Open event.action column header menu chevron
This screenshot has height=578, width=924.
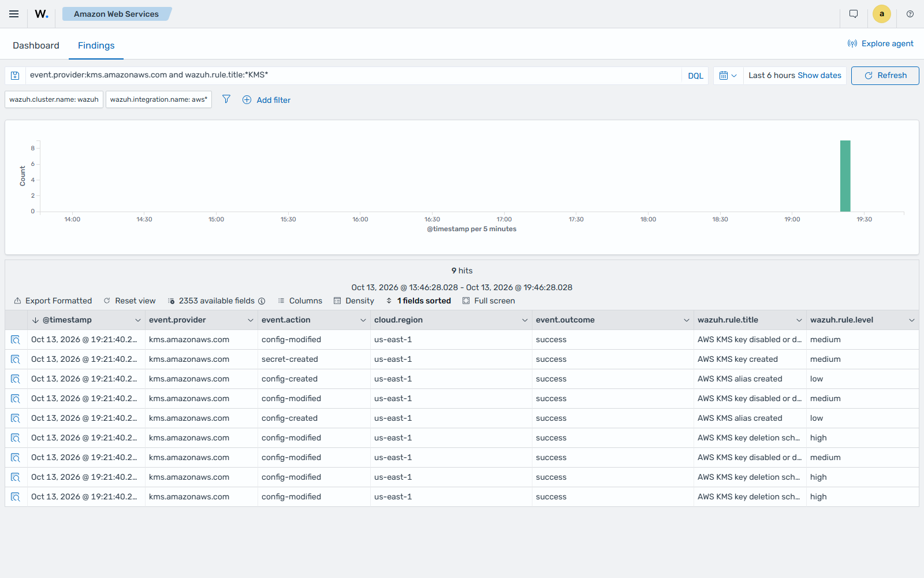click(x=363, y=320)
